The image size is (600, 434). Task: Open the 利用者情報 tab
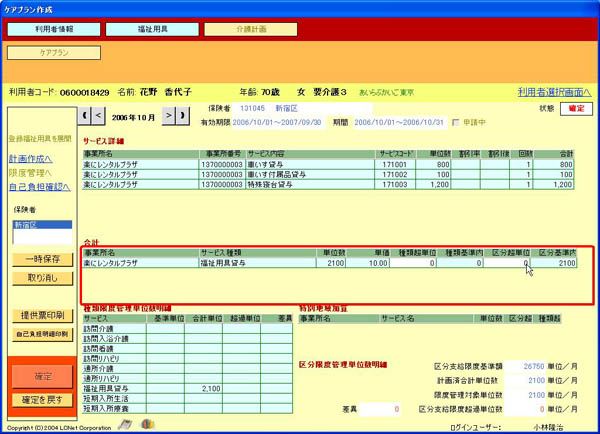point(54,29)
